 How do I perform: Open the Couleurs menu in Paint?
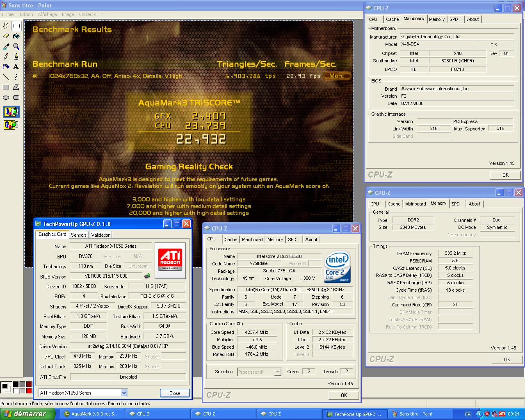[x=87, y=14]
